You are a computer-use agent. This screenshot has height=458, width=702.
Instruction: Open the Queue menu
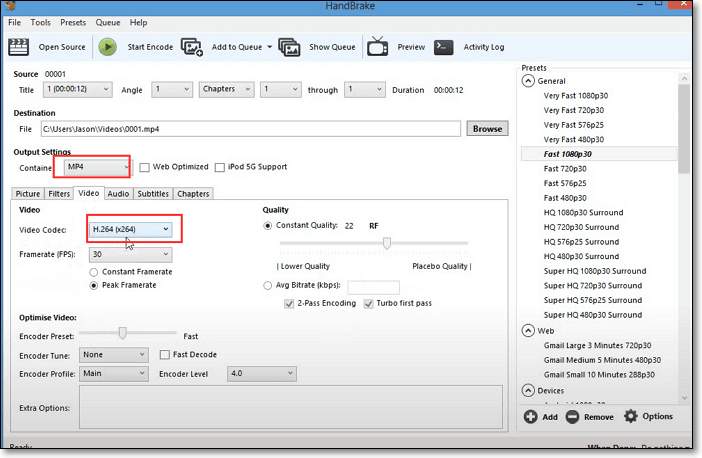[x=108, y=22]
